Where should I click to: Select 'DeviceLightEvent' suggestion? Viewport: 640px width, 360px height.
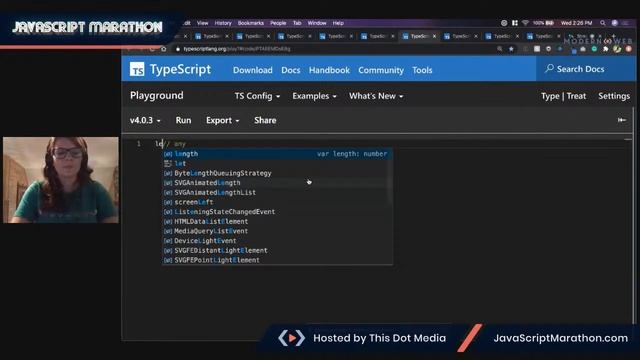click(x=278, y=241)
